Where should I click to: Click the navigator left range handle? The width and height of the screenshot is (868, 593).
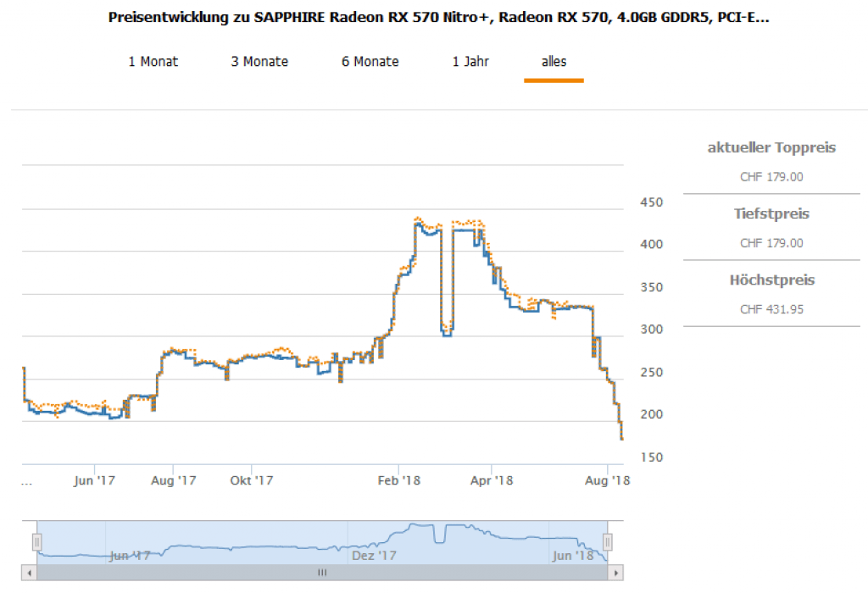pyautogui.click(x=37, y=542)
